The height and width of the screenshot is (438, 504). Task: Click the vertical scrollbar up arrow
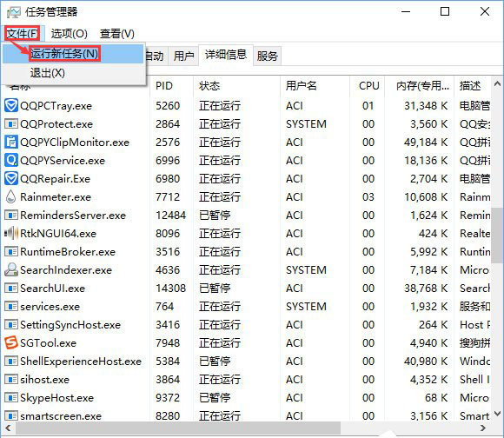click(x=497, y=84)
